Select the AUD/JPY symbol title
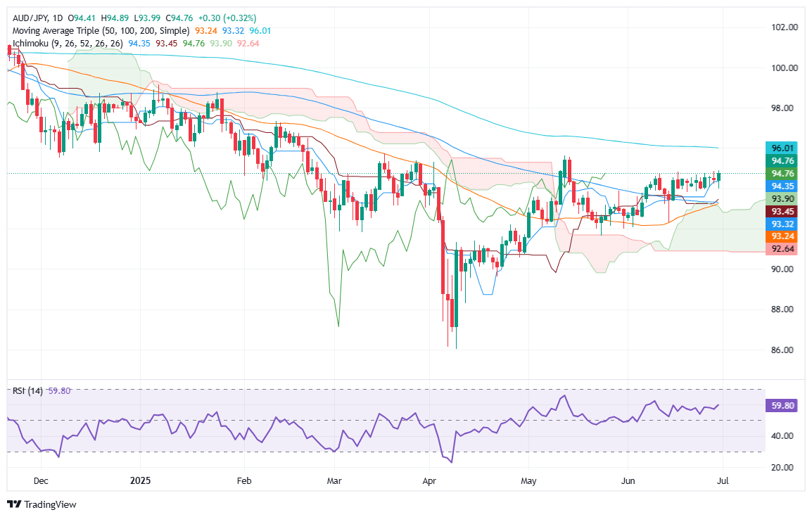 (x=30, y=18)
